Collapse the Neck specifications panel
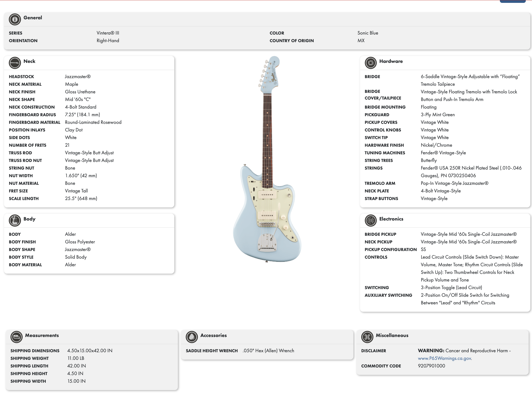The height and width of the screenshot is (402, 532). pos(30,61)
